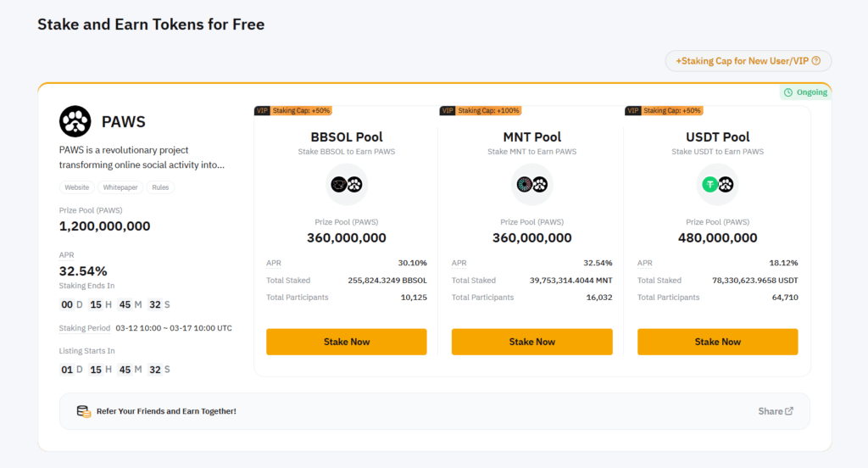Open the PAWS Website link
868x468 pixels.
(77, 187)
